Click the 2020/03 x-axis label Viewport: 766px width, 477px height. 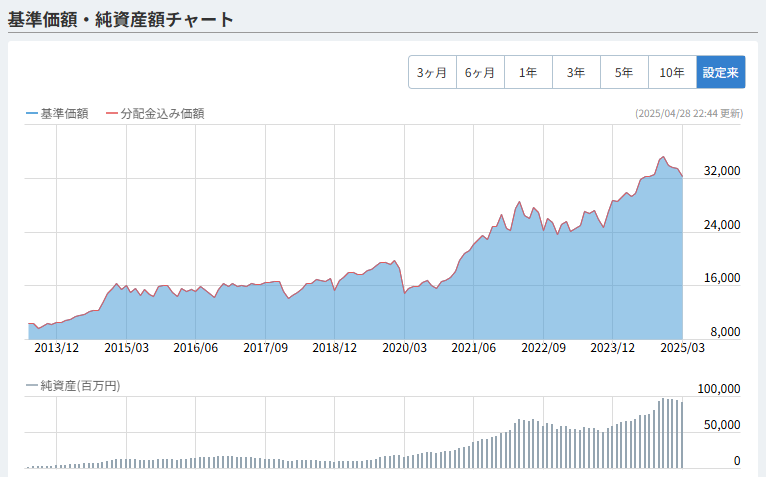coord(404,348)
